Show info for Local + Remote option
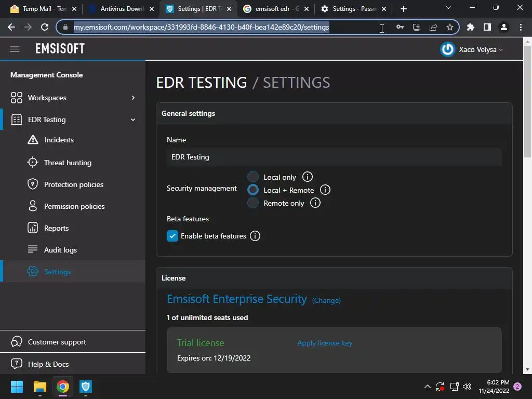Viewport: 532px width, 399px height. 325,190
